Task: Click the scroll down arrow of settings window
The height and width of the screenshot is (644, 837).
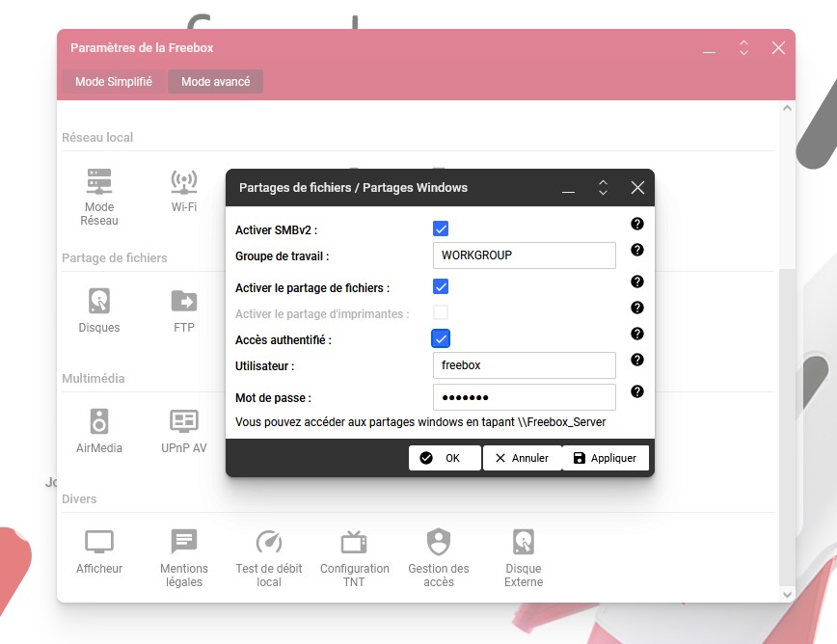Action: coord(787,594)
